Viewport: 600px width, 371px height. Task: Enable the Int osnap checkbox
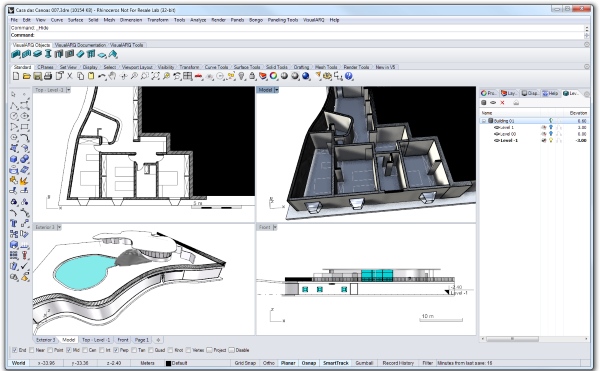[x=102, y=350]
